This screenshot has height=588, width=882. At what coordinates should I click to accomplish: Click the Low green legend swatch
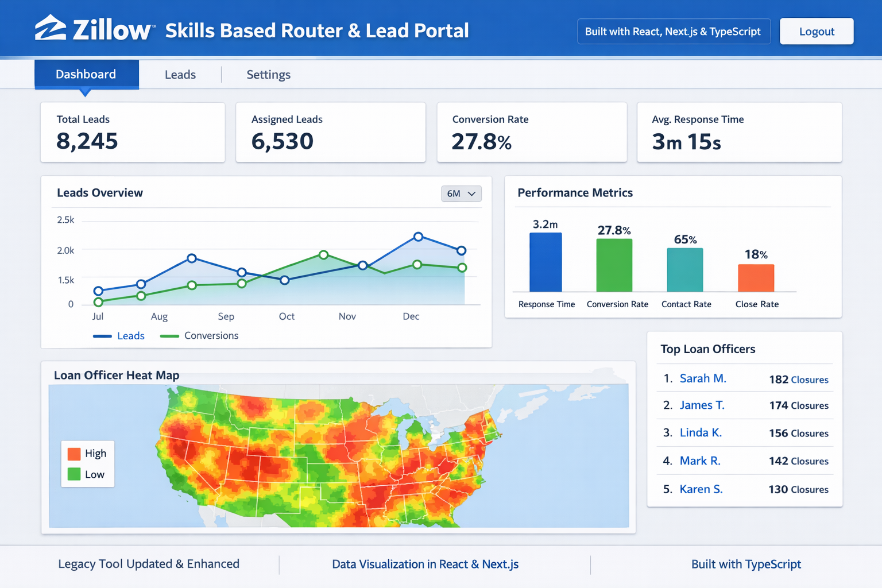pyautogui.click(x=74, y=474)
